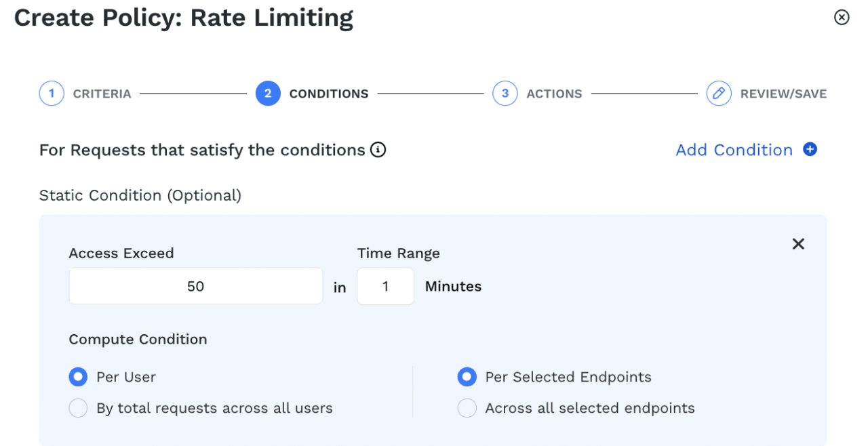868x446 pixels.
Task: Click the plus icon beside Add Condition
Action: (x=810, y=149)
